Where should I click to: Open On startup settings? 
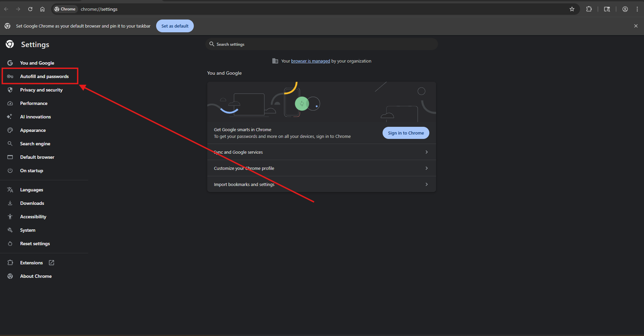click(x=32, y=171)
